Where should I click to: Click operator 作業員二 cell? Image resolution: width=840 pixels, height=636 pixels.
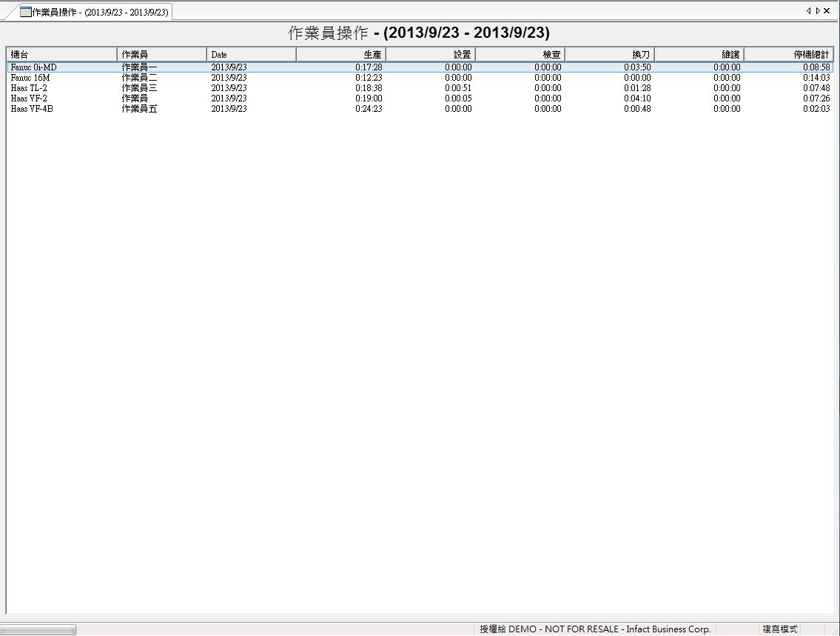(139, 78)
